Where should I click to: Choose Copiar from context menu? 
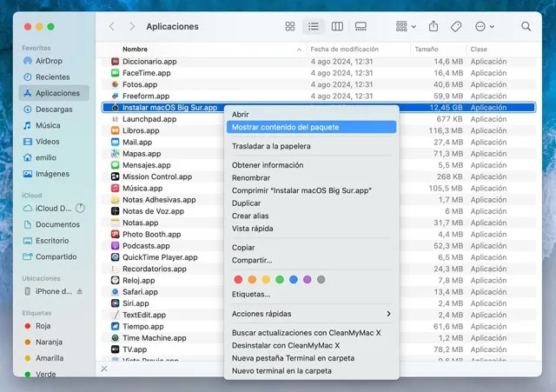click(x=311, y=248)
